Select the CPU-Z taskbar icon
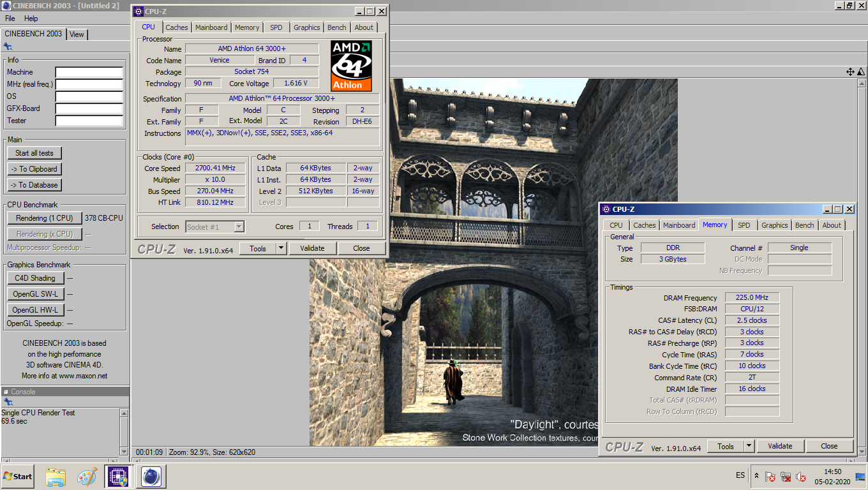Image resolution: width=868 pixels, height=490 pixels. click(117, 477)
